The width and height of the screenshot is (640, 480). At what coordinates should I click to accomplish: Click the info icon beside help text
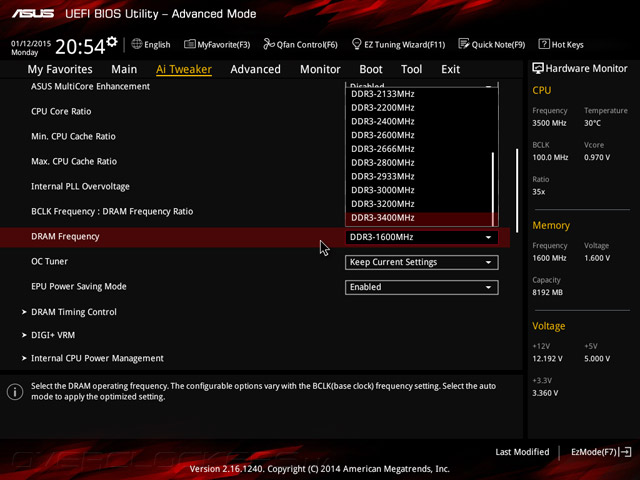[x=15, y=392]
